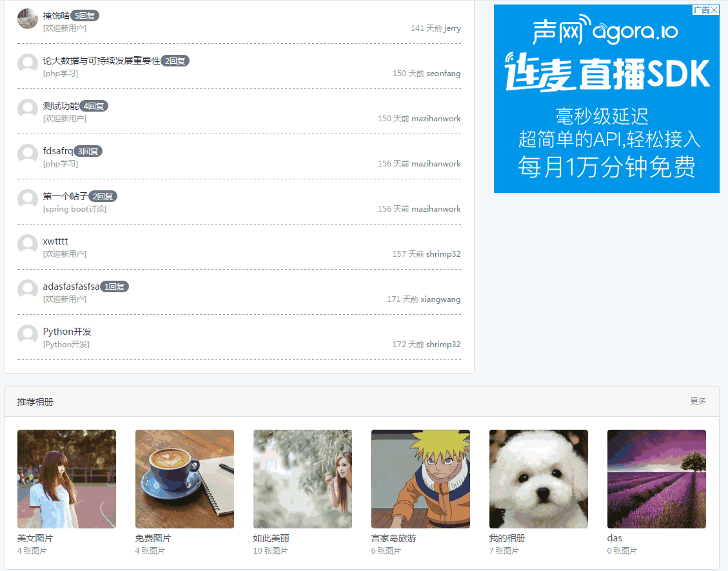Click the agora.io 连麦直播SDK ad banner
728x571 pixels.
(606, 103)
